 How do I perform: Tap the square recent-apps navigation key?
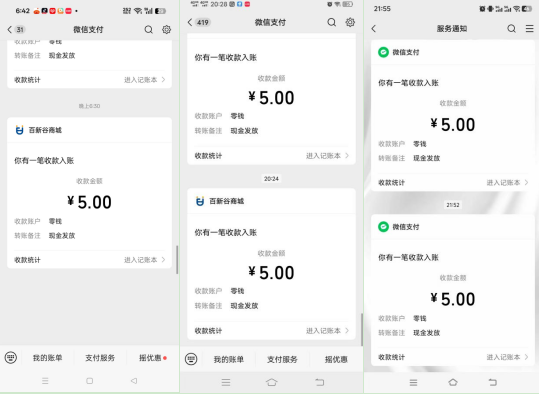89,381
